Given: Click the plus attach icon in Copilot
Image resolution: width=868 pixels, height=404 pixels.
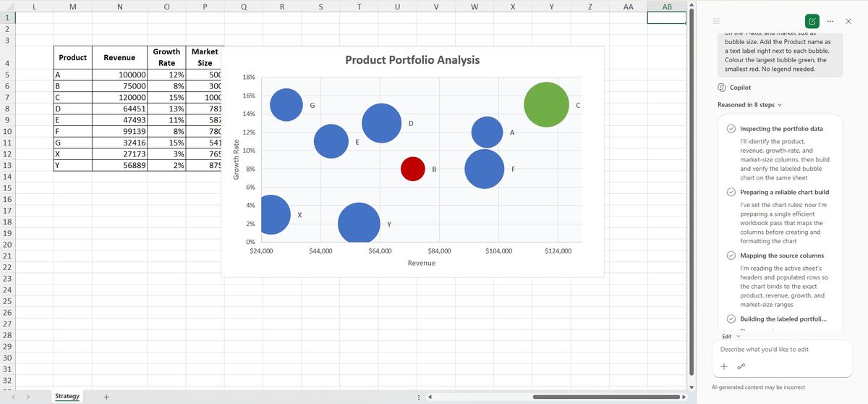Looking at the screenshot, I should [x=724, y=366].
